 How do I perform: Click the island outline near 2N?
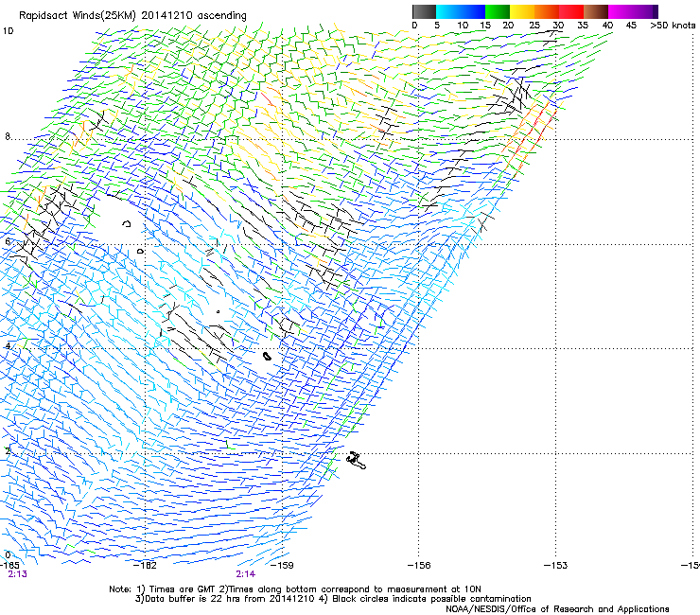[x=357, y=461]
